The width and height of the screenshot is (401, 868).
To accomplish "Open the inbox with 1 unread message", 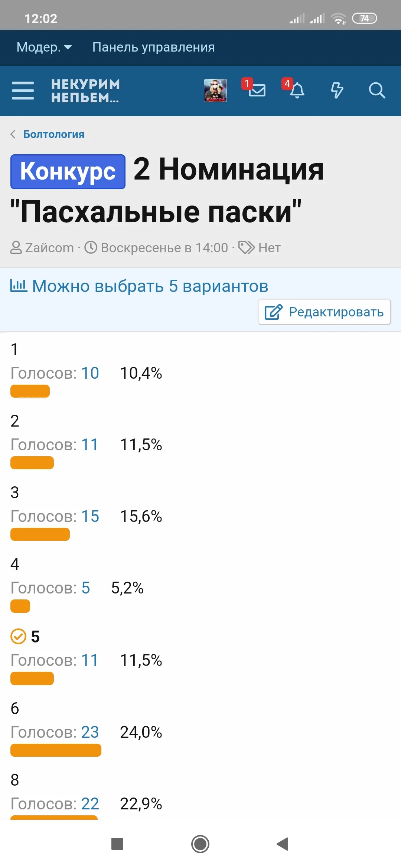I will point(258,91).
